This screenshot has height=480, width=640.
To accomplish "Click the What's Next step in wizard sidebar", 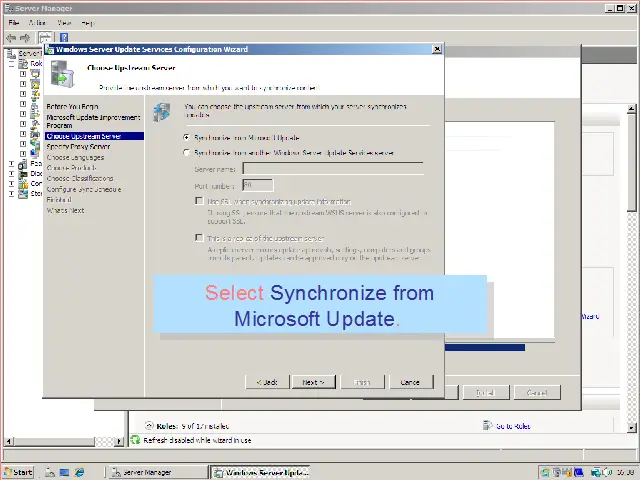I will point(65,210).
